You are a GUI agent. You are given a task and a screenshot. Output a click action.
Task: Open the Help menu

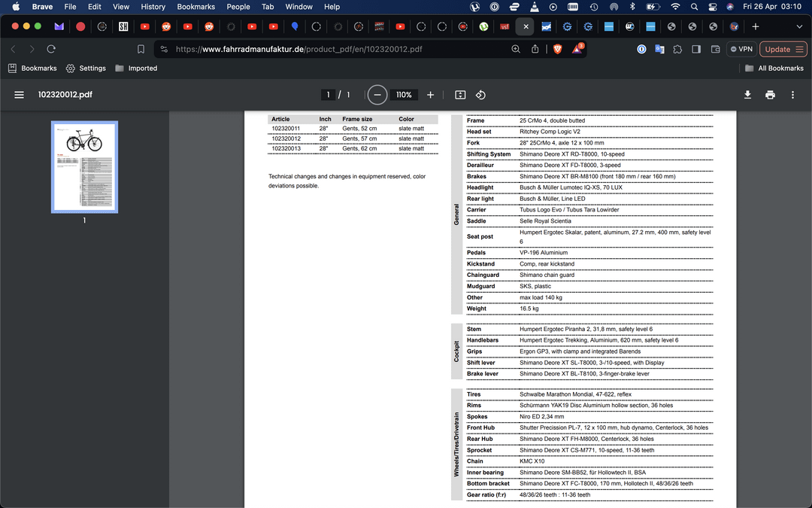[x=332, y=7]
